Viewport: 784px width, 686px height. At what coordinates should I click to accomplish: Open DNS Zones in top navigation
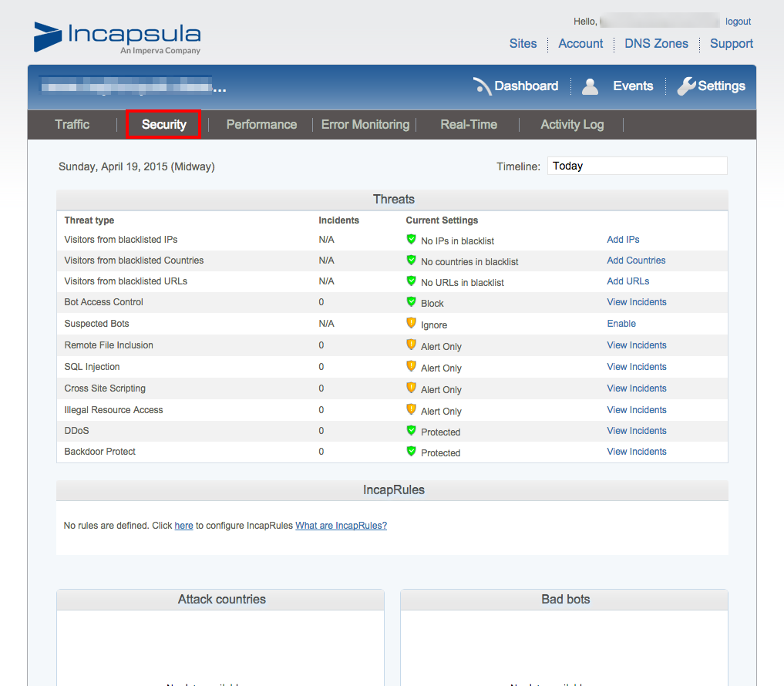click(x=656, y=44)
